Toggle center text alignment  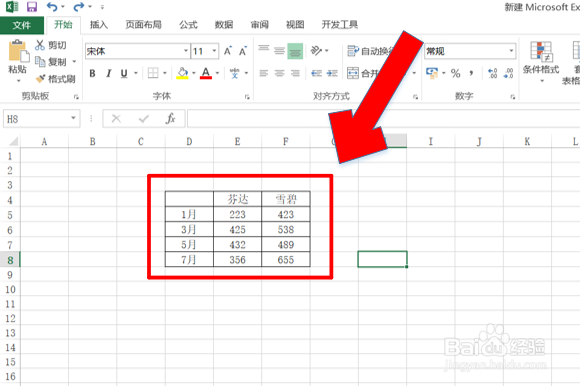[279, 73]
